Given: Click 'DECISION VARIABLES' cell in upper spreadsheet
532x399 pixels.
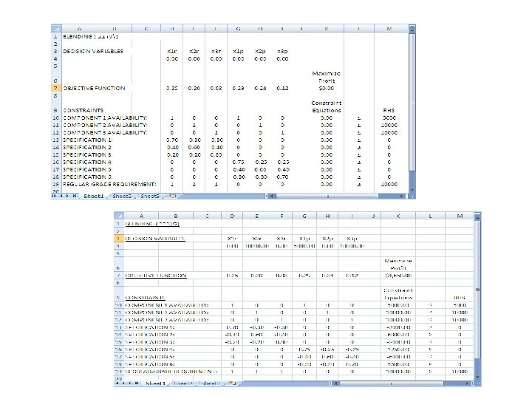Looking at the screenshot, I should pos(93,51).
